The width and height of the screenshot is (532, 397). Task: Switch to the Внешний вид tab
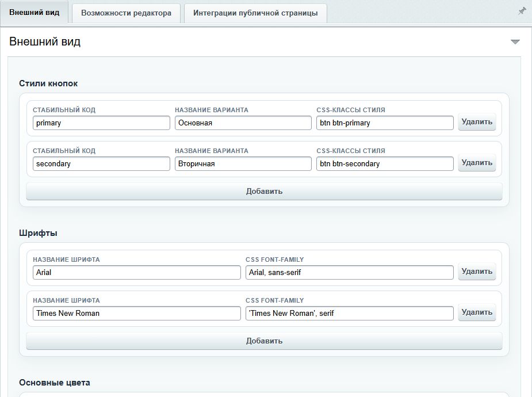35,13
